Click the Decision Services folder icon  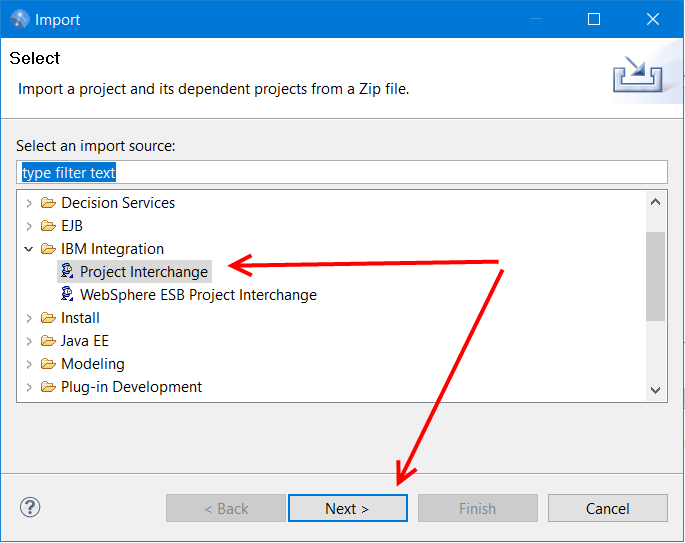click(x=48, y=203)
